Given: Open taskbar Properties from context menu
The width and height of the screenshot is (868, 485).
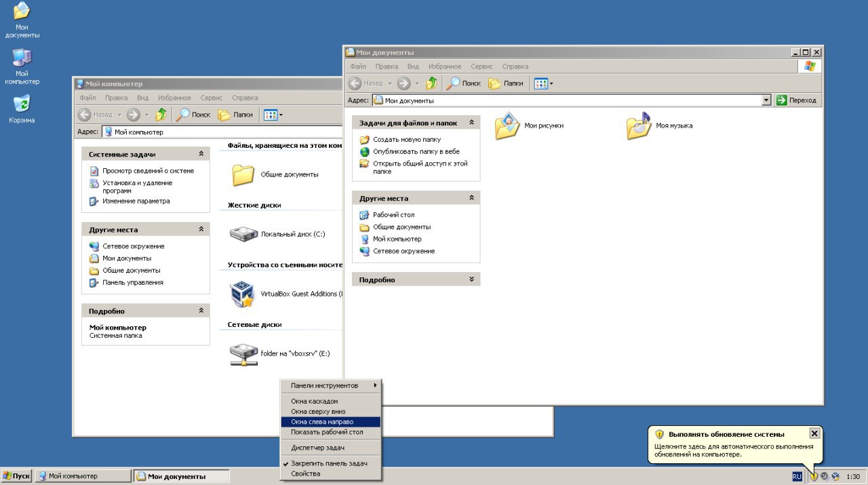Looking at the screenshot, I should [332, 473].
